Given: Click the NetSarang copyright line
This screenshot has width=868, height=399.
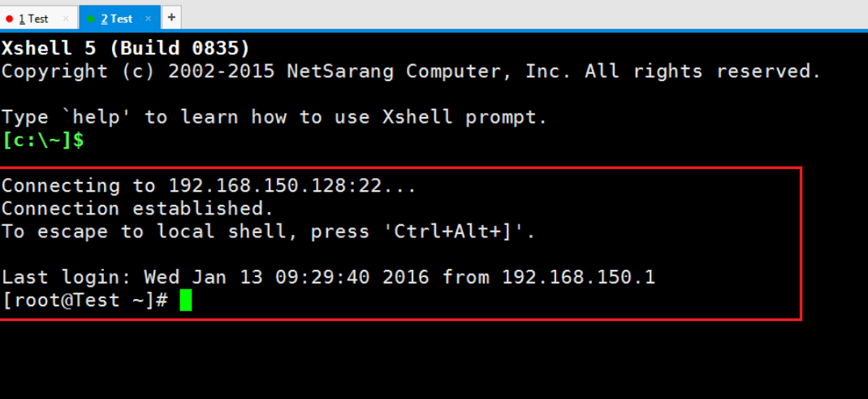Looking at the screenshot, I should (x=411, y=72).
